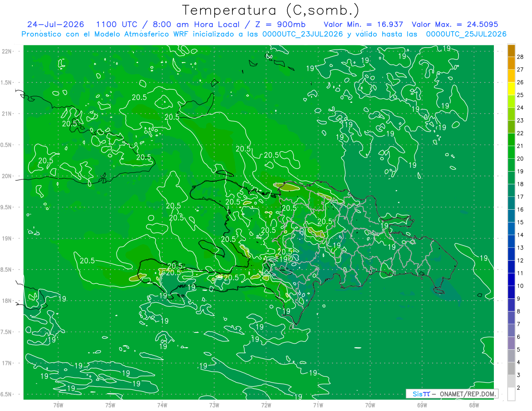Click the validity stamp "0000UTC_25JUL2026"

coord(466,34)
